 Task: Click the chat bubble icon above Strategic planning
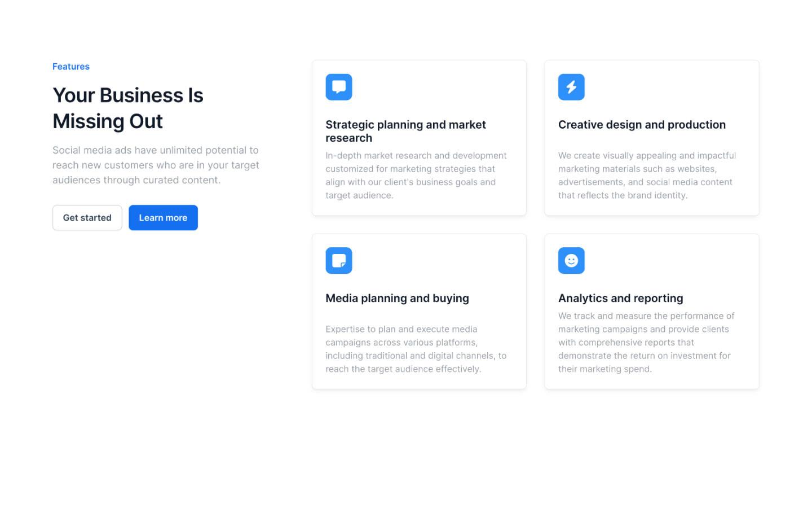tap(338, 87)
